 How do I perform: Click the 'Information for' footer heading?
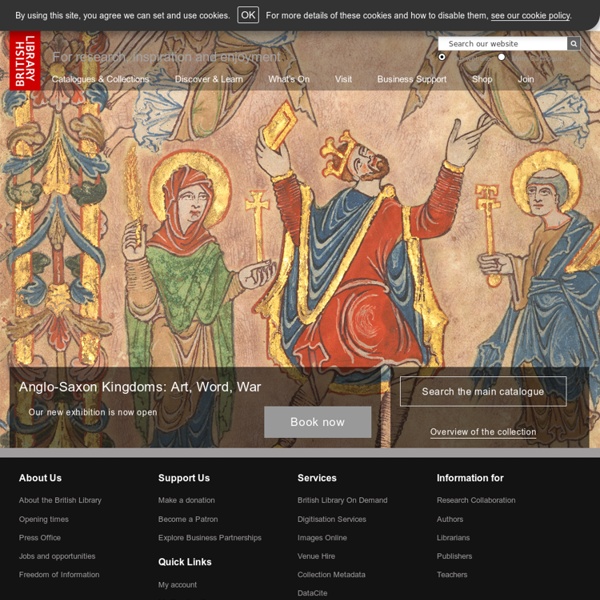(470, 478)
